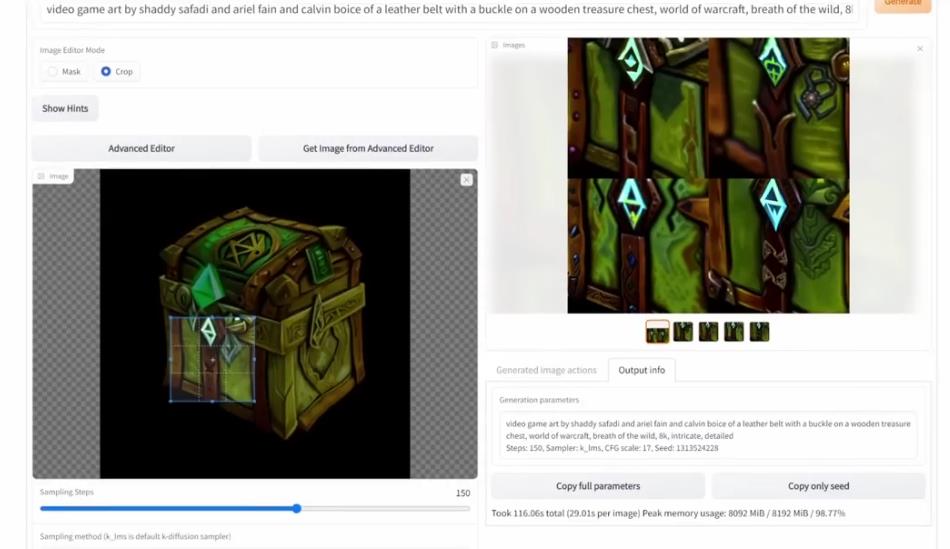Click Copy full parameters button
Viewport: 950px width, 549px height.
(x=598, y=486)
